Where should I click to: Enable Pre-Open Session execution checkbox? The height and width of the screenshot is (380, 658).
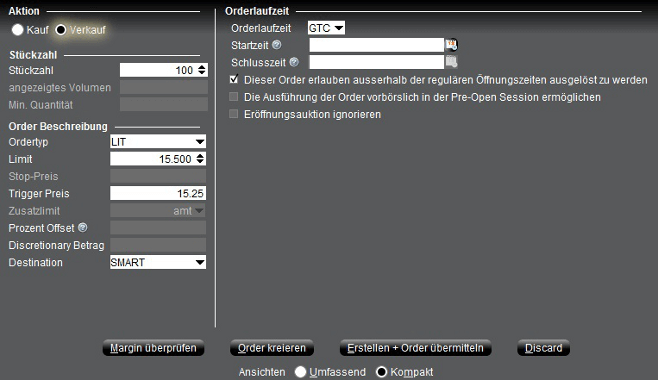click(234, 97)
